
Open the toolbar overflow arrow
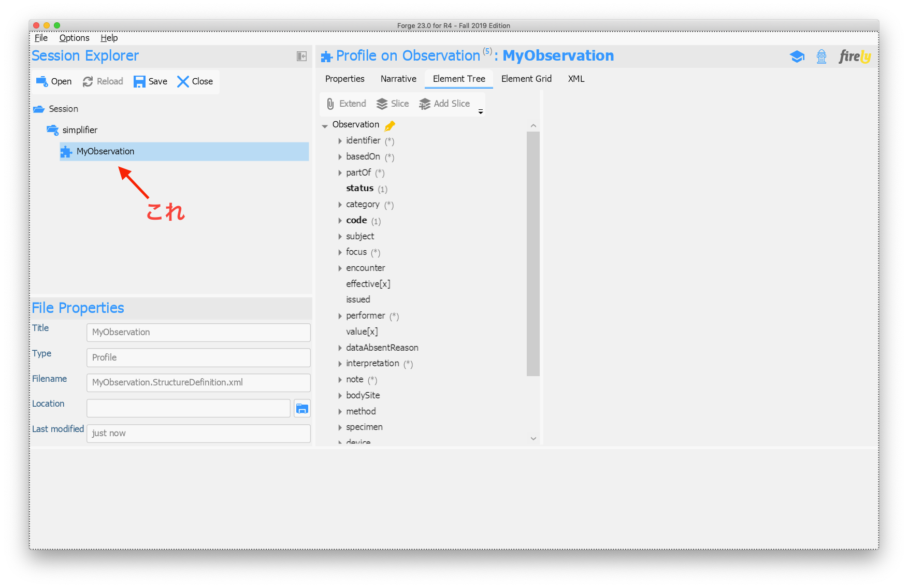click(481, 111)
